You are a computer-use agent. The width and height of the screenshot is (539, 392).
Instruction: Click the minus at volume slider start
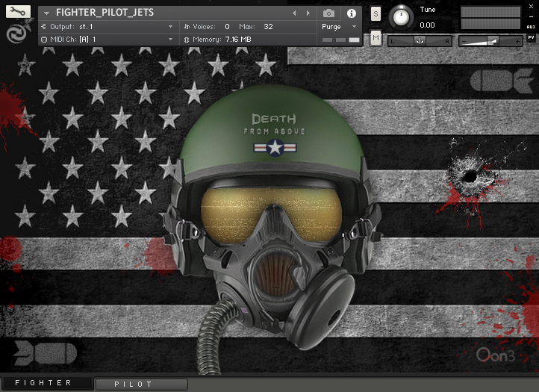[464, 42]
